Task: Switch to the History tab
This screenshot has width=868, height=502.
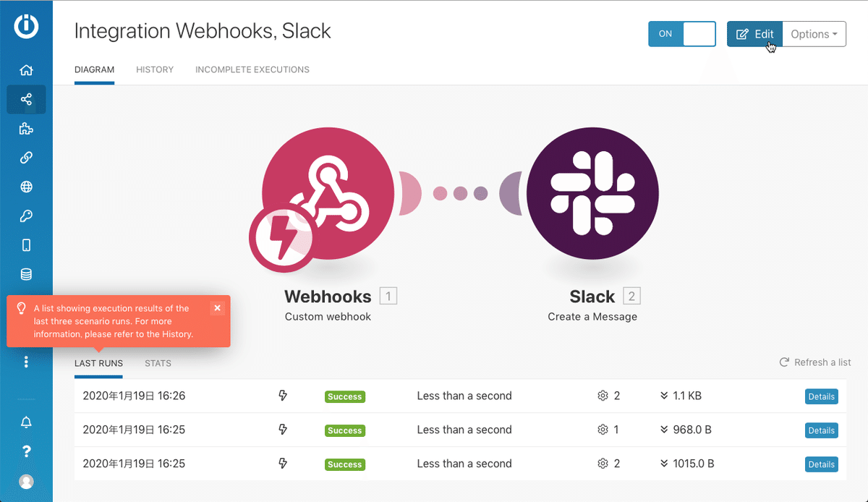Action: tap(155, 70)
